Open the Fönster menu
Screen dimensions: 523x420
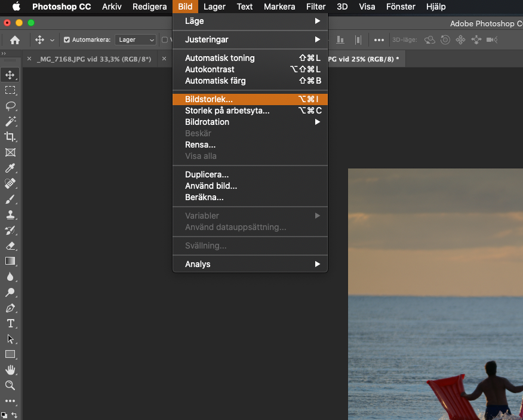pyautogui.click(x=401, y=7)
